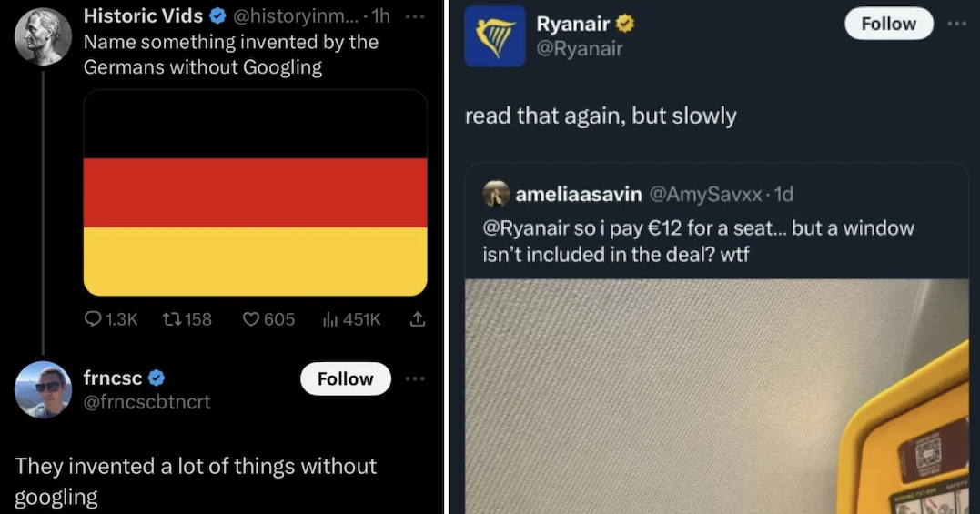Open the @frncscbtncrt handle link
This screenshot has width=980, height=514.
click(x=146, y=401)
